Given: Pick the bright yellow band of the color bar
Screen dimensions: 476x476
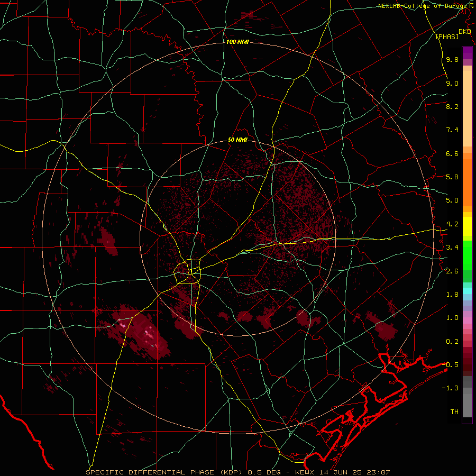Looking at the screenshot, I should tap(467, 226).
